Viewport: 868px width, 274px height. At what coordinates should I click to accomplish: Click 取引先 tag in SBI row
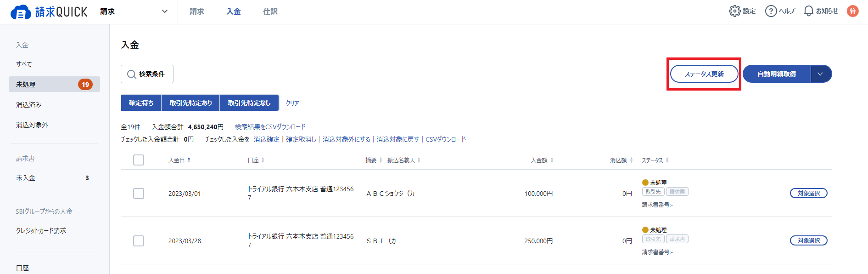click(653, 239)
